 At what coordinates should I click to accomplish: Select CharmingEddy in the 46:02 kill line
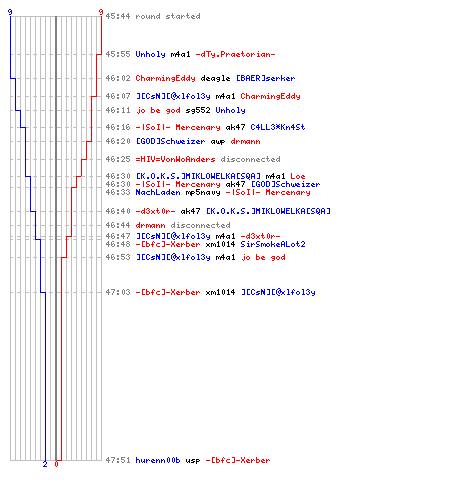(165, 78)
